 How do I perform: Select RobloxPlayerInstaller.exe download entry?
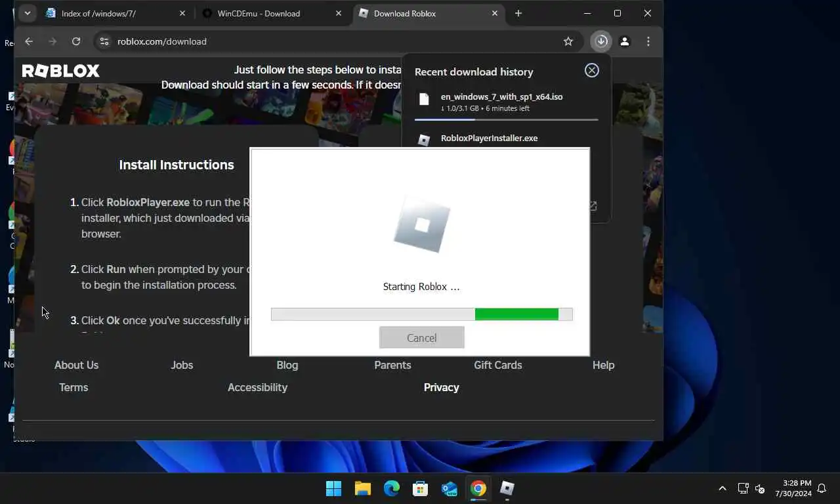tap(506, 139)
